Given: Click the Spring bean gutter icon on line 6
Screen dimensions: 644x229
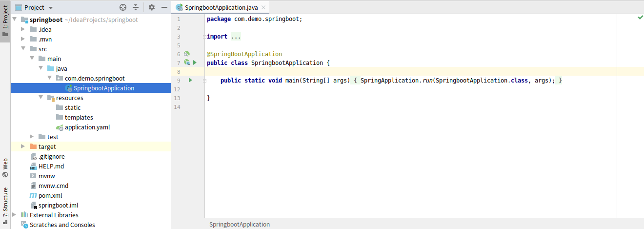Looking at the screenshot, I should pos(186,54).
